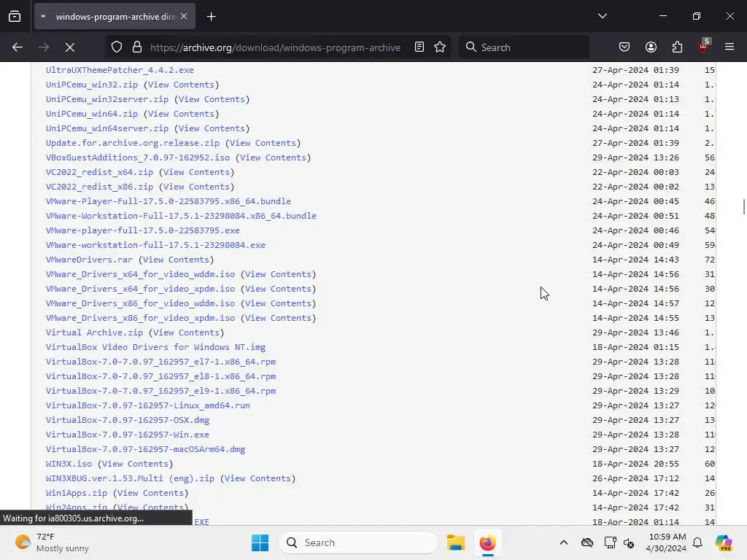This screenshot has width=747, height=560.
Task: Go back to the previous page
Action: [18, 47]
